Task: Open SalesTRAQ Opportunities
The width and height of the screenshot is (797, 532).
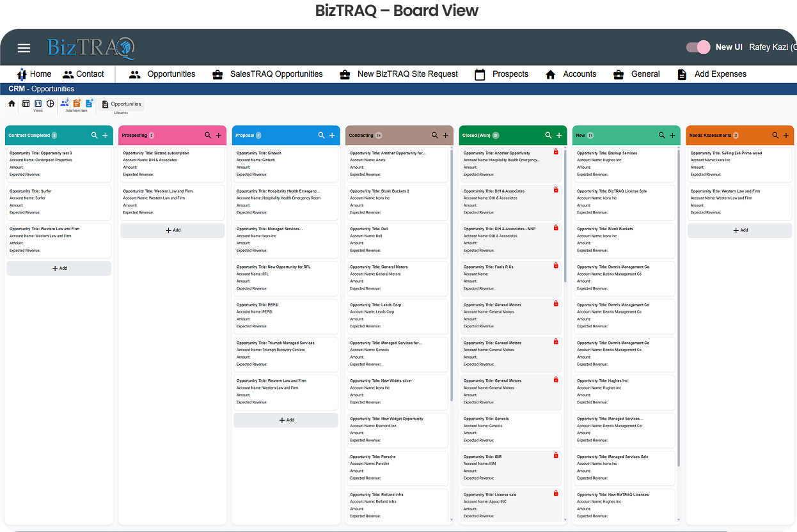Action: [267, 74]
